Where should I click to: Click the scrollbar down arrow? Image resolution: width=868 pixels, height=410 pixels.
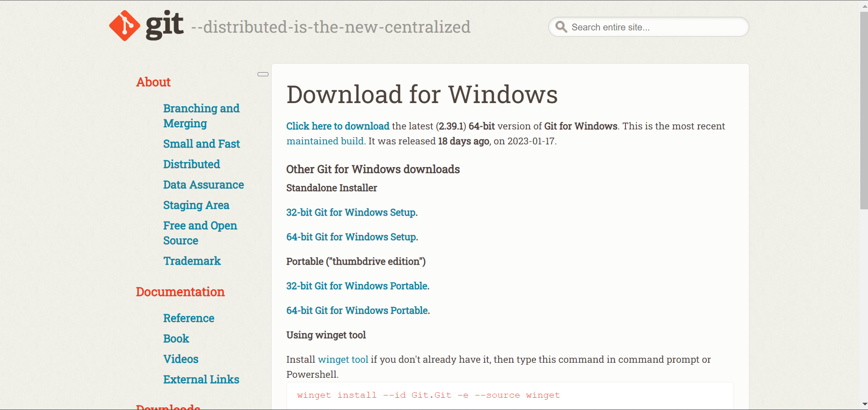tap(864, 404)
